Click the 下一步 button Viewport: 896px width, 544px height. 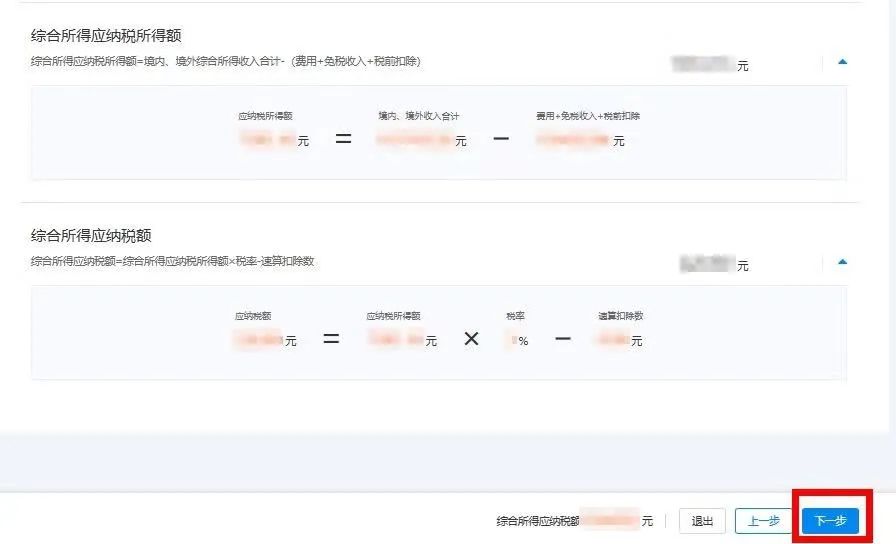[830, 521]
